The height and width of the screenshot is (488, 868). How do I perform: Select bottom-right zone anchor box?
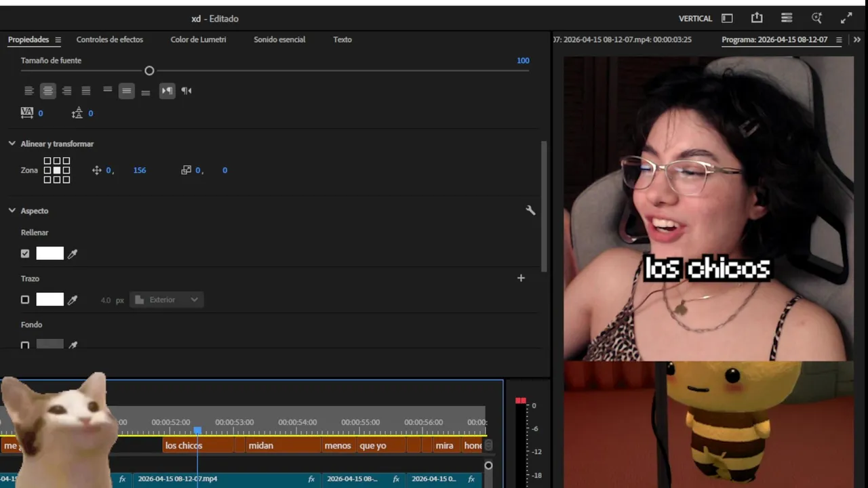click(x=66, y=180)
